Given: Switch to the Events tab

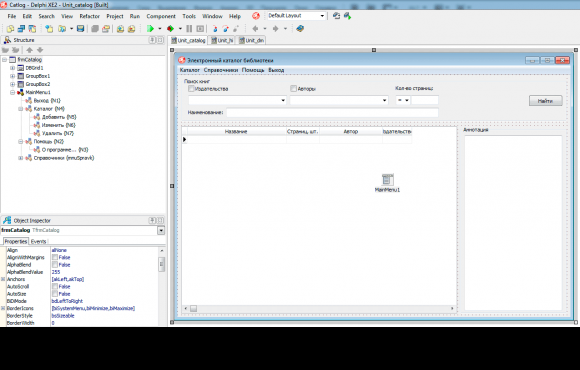Looking at the screenshot, I should 38,242.
